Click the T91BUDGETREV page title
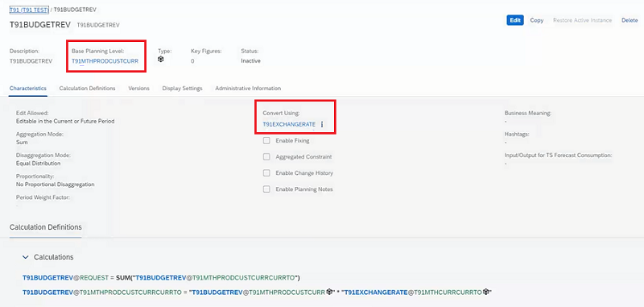The width and height of the screenshot is (644, 307). coord(39,24)
